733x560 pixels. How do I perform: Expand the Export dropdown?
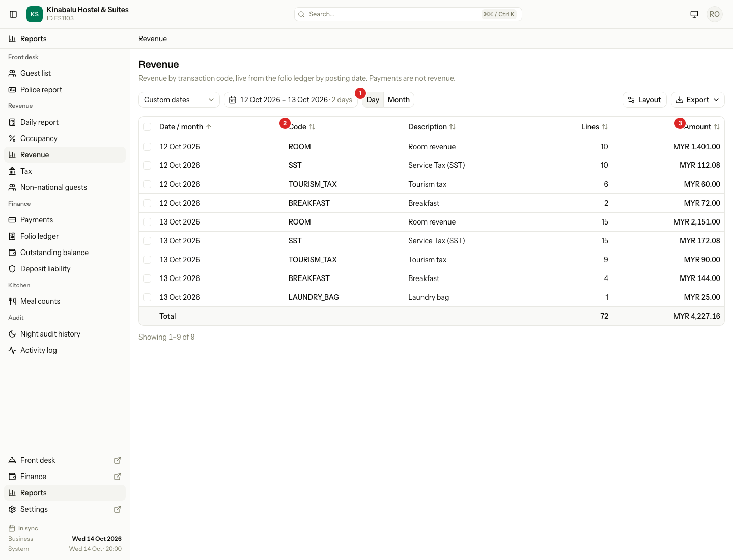tap(697, 100)
